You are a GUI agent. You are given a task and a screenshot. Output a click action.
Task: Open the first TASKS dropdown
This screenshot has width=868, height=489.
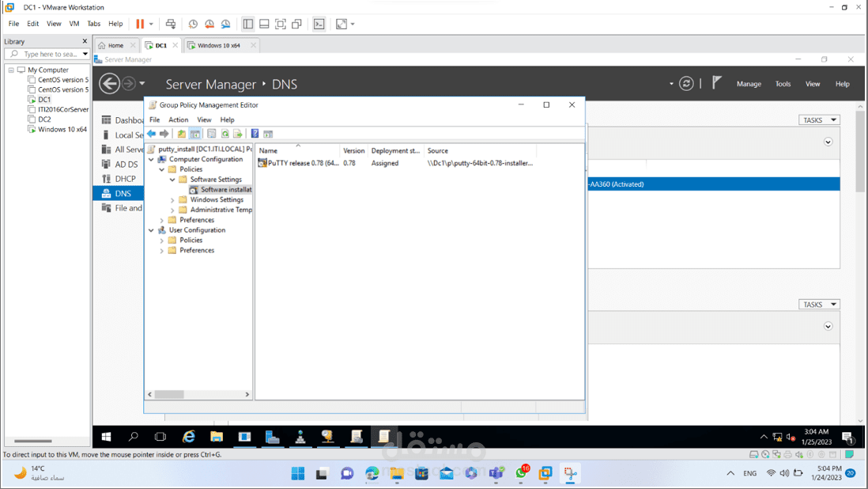point(819,120)
